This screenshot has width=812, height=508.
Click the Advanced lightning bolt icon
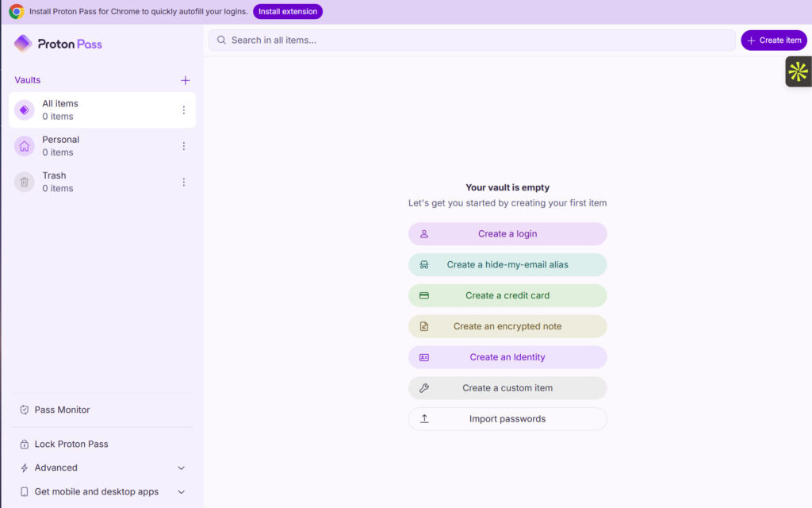25,468
